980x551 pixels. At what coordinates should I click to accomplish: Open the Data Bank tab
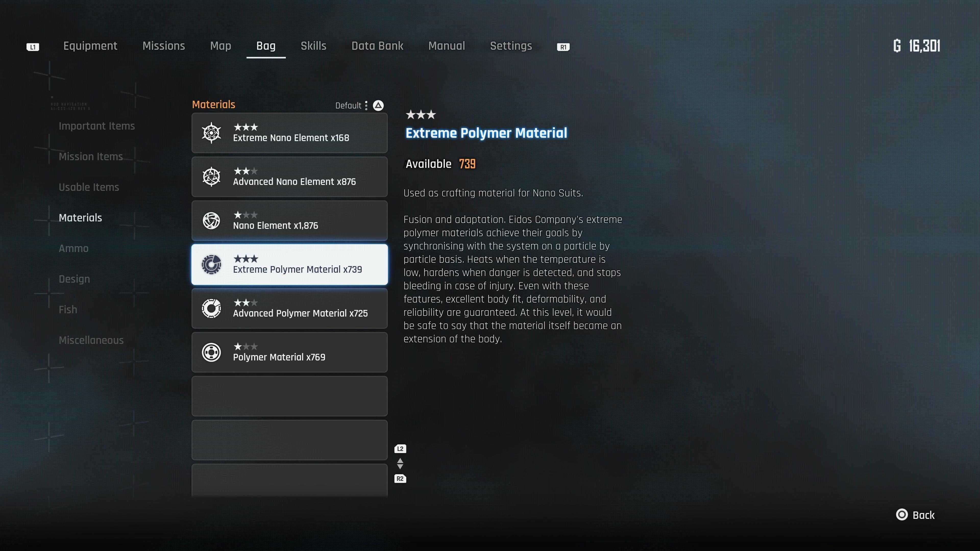click(x=377, y=46)
